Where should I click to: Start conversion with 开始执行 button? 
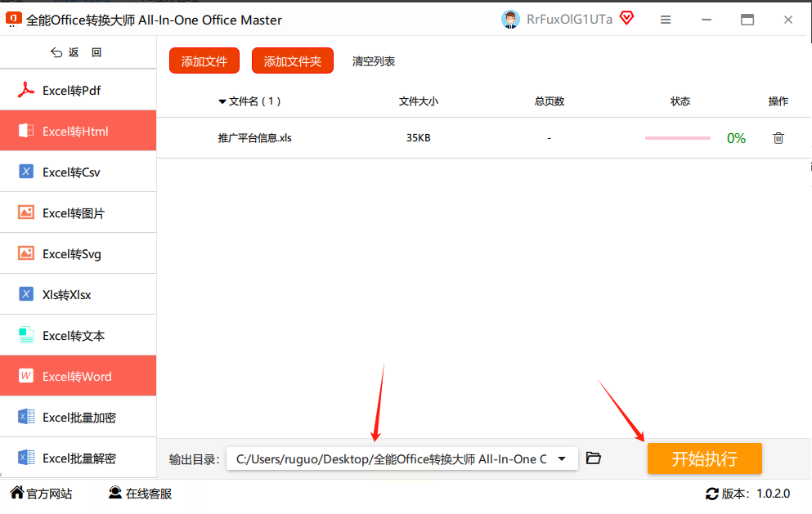(x=704, y=458)
